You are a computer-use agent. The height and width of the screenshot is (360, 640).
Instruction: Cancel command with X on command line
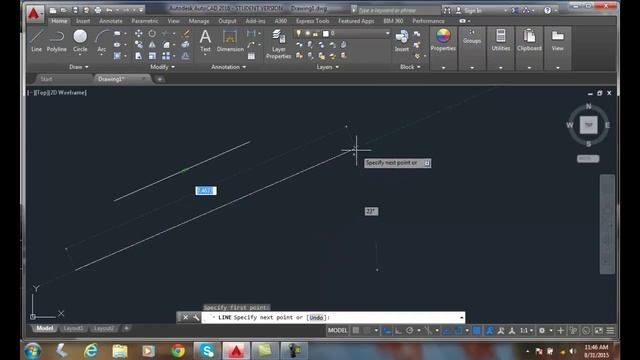pyautogui.click(x=185, y=318)
